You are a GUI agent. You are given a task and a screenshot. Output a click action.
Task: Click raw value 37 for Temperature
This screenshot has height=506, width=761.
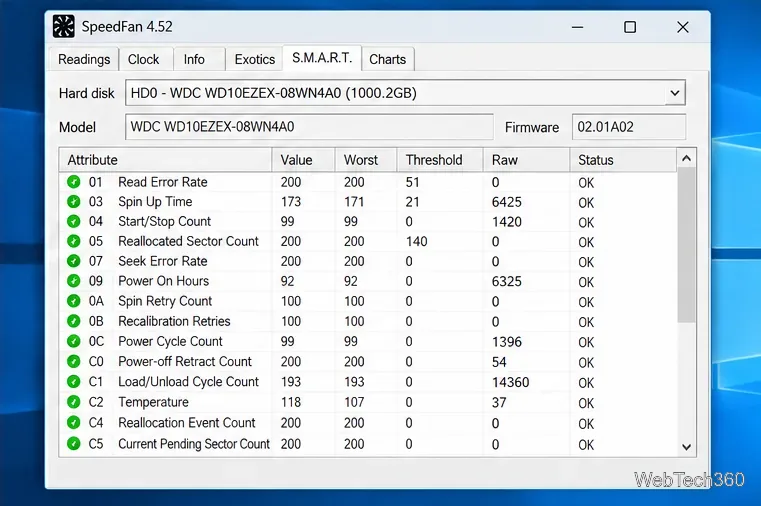point(499,403)
